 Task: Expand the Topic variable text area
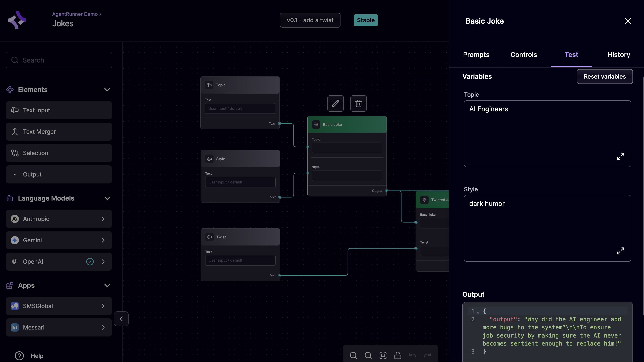click(x=620, y=156)
